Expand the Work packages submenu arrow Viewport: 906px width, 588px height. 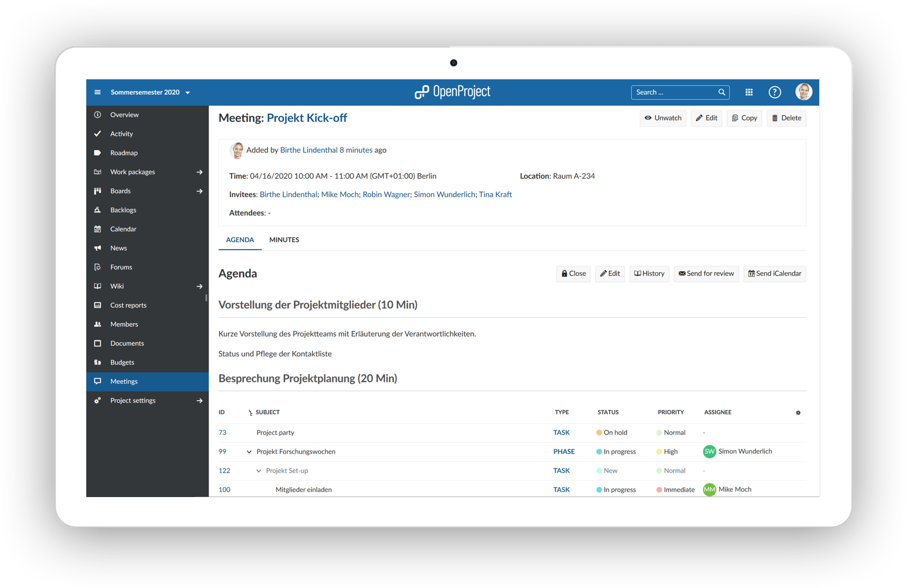(x=200, y=172)
